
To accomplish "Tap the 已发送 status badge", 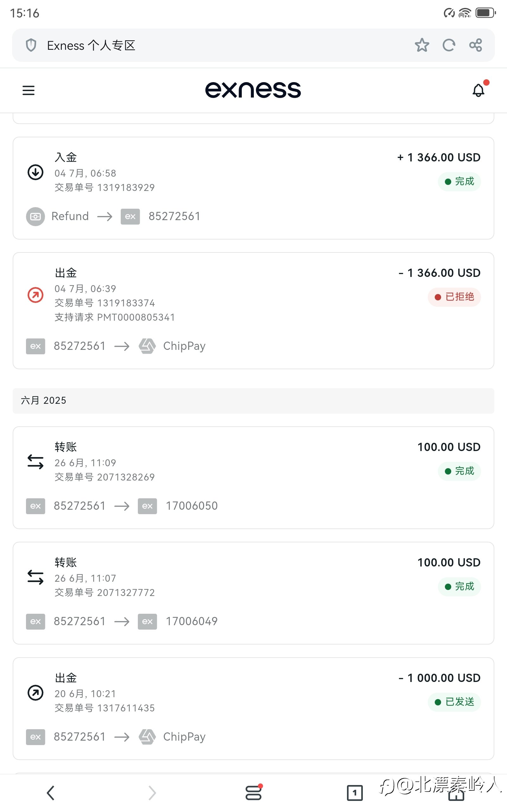I will pyautogui.click(x=454, y=702).
